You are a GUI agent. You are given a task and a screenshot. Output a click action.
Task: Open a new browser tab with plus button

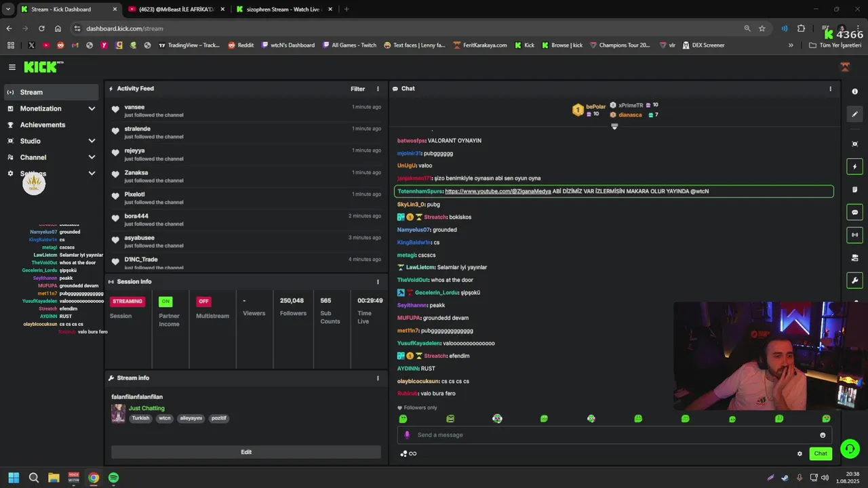pos(347,9)
